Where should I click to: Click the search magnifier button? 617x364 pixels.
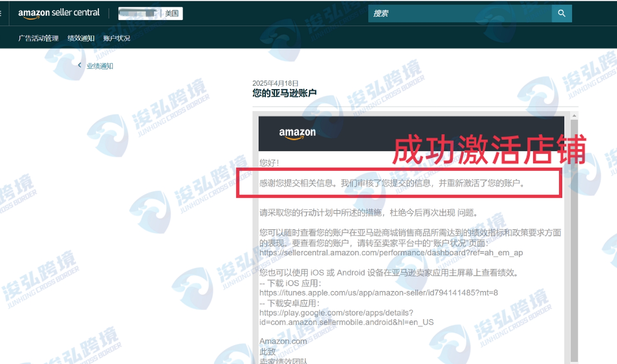tap(561, 13)
